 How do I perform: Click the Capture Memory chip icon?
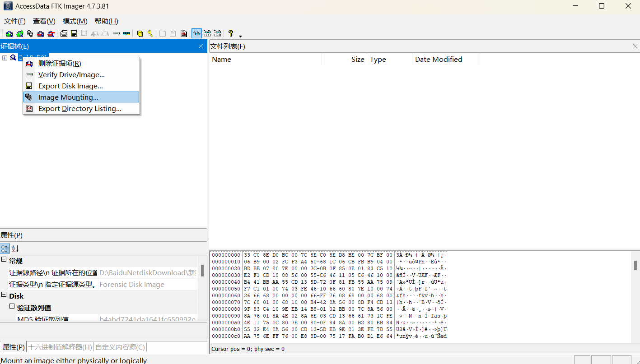click(126, 33)
